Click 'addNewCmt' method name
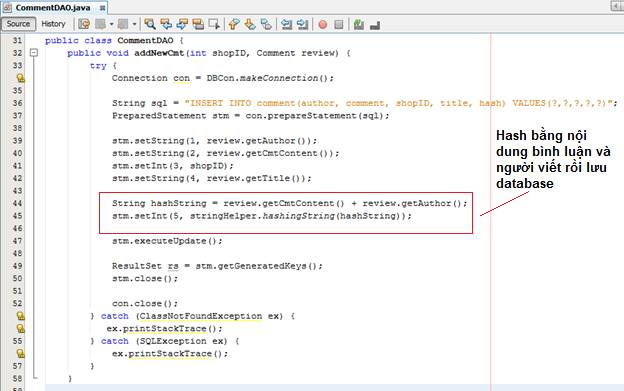 click(159, 53)
